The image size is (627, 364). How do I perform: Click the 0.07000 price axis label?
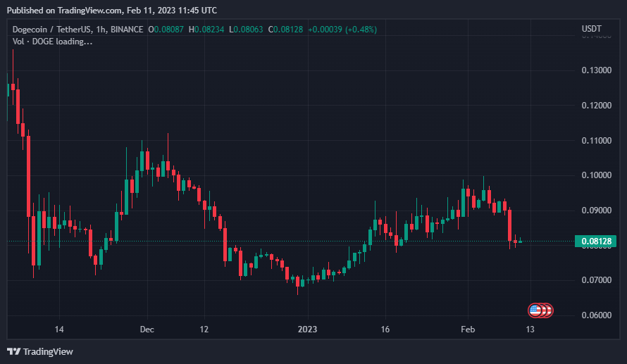pos(596,280)
